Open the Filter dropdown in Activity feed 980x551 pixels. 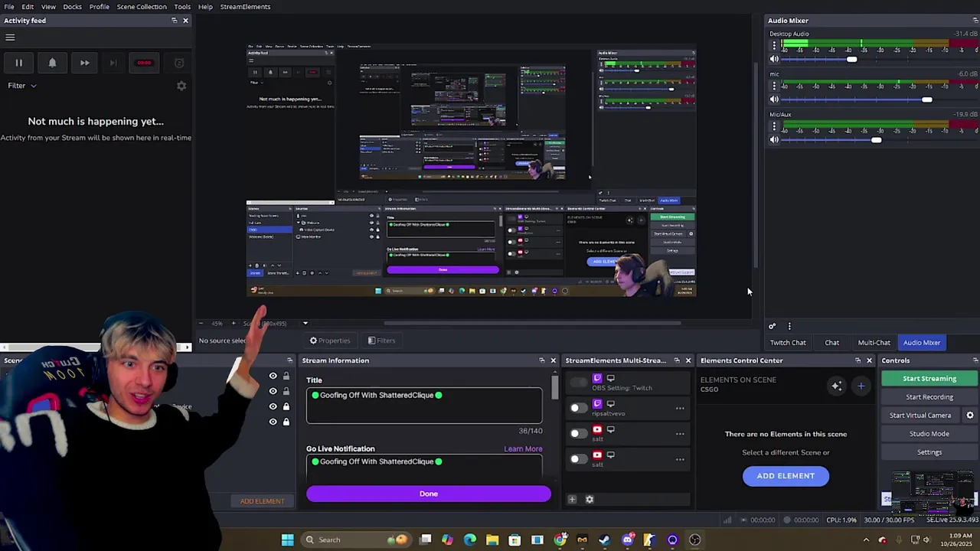point(22,86)
